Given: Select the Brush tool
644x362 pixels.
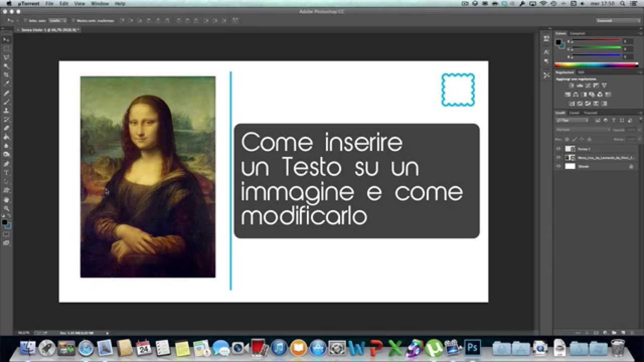Looking at the screenshot, I should click(x=7, y=102).
